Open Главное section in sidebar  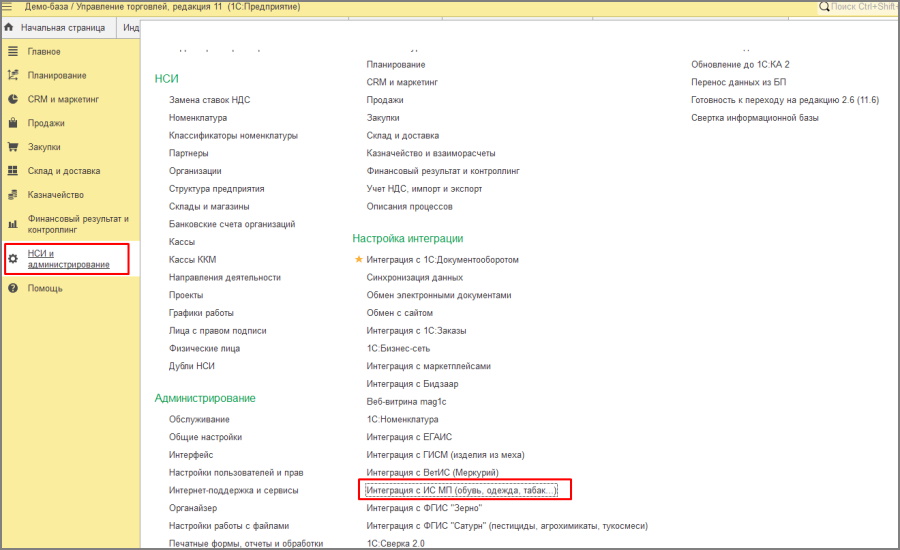(44, 52)
